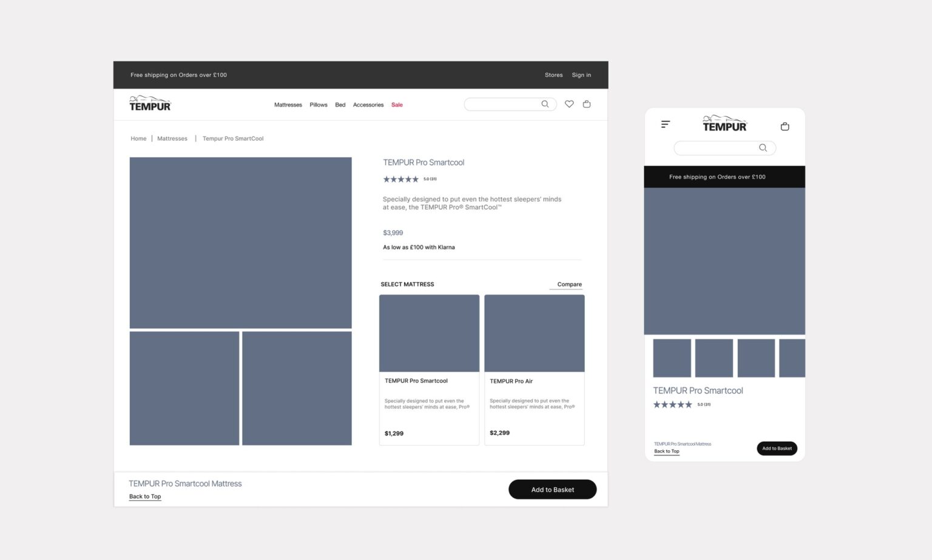Open the Mattresses navigation menu
The width and height of the screenshot is (932, 560).
288,105
